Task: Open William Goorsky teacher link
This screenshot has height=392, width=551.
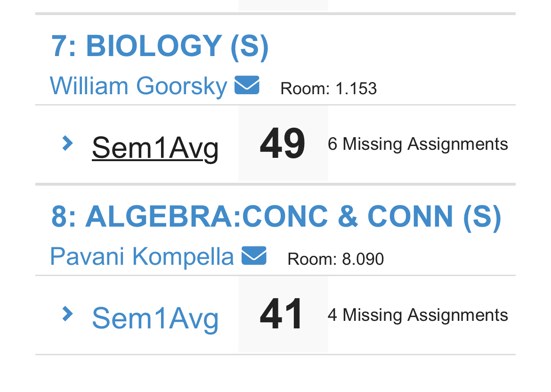Action: pos(138,86)
